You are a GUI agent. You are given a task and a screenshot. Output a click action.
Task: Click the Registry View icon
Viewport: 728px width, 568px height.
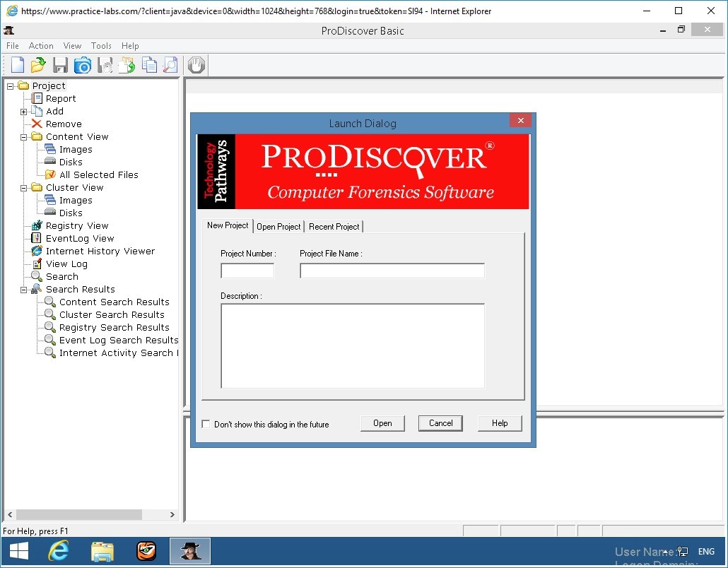pyautogui.click(x=37, y=225)
